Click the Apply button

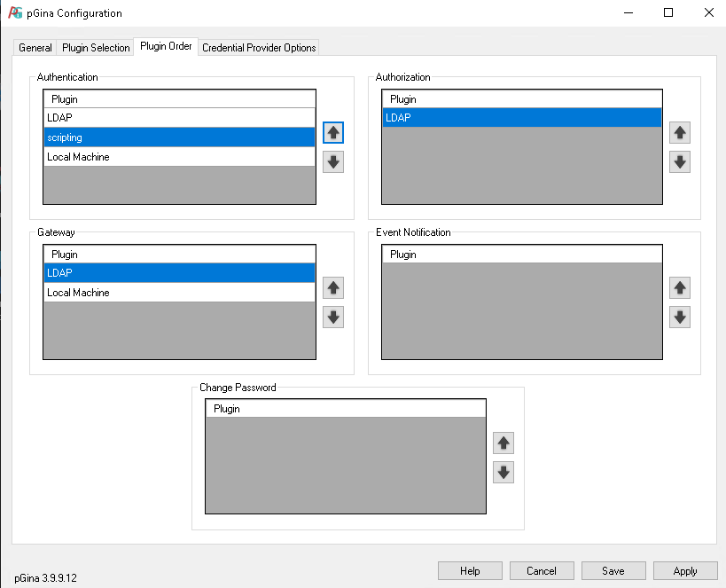[x=685, y=571]
